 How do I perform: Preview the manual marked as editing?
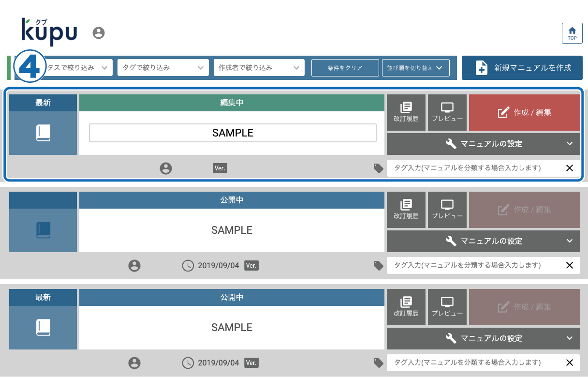pyautogui.click(x=447, y=112)
